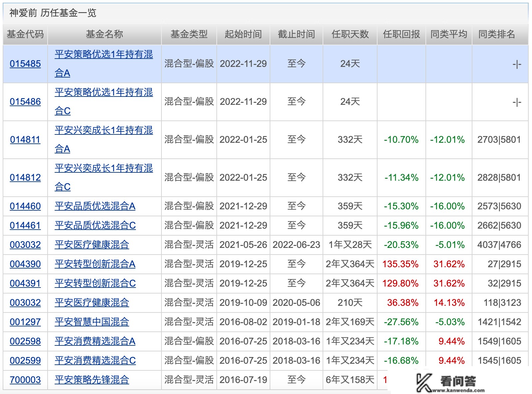The image size is (532, 394).
Task: Select the ranking 2703|5801 cell
Action: click(499, 140)
